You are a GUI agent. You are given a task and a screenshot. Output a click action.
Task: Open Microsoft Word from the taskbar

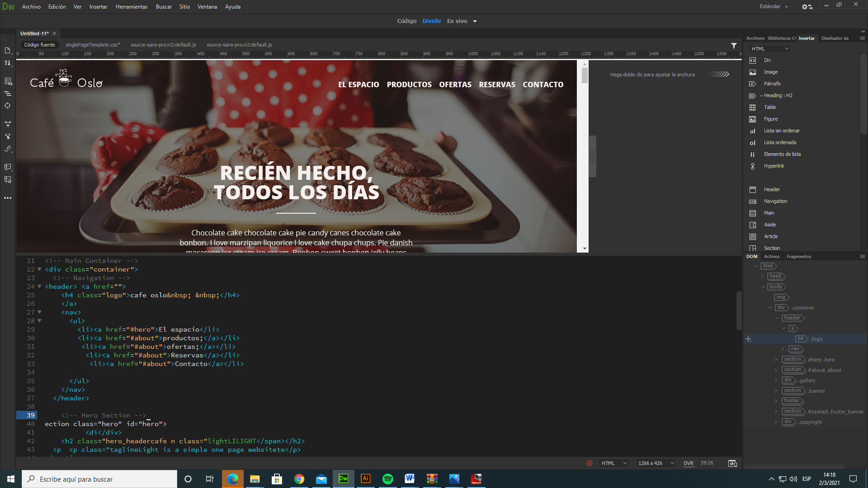click(x=410, y=479)
